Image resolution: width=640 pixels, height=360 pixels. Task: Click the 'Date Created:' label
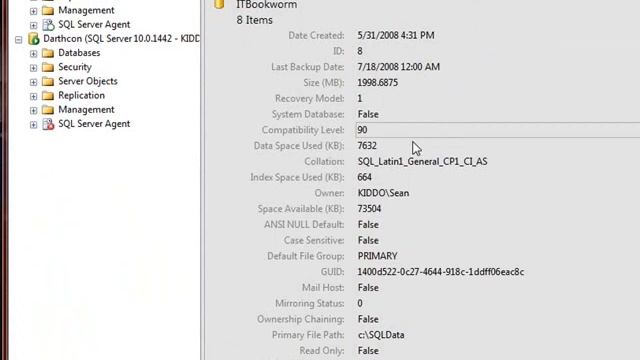pos(316,36)
